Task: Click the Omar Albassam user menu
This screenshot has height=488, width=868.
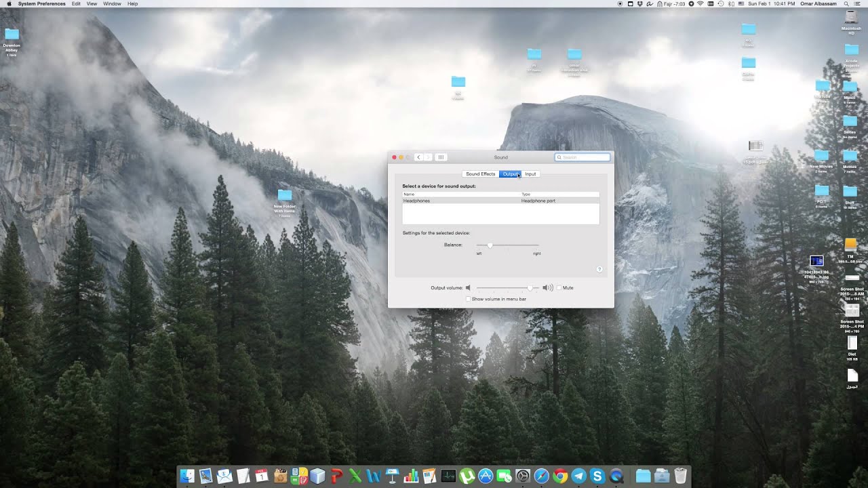Action: point(818,4)
